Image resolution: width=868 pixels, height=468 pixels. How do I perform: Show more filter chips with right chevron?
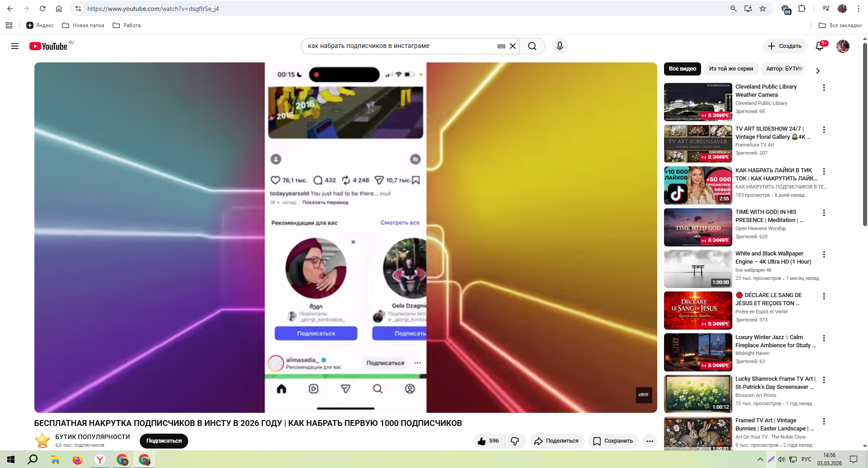point(818,71)
